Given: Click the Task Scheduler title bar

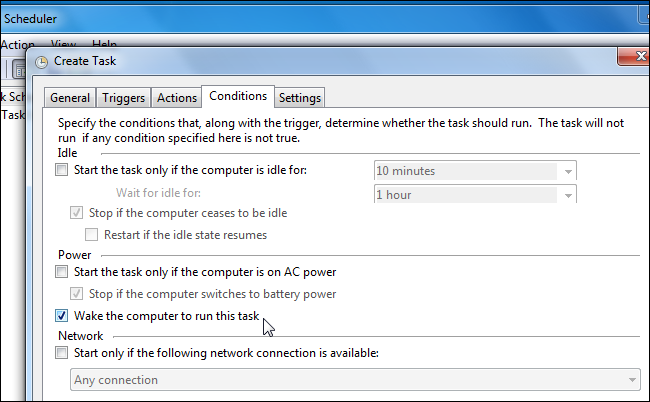Looking at the screenshot, I should (315, 19).
